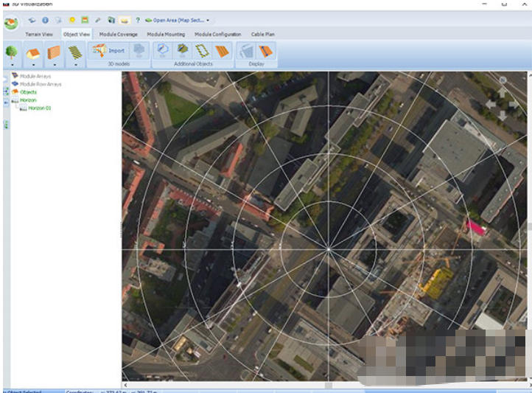The image size is (532, 393).
Task: Click the orange module icon in Display group
Action: pos(266,51)
